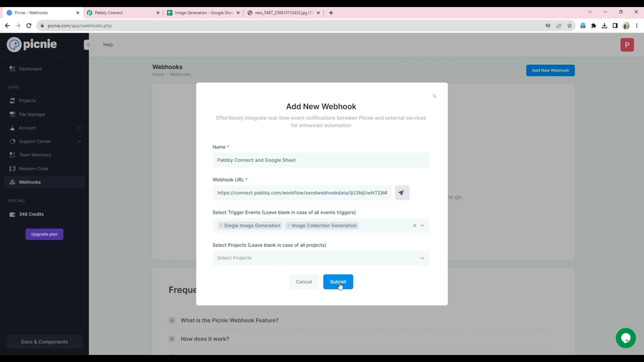
Task: Remove Image Collection Generation trigger tag
Action: [288, 226]
